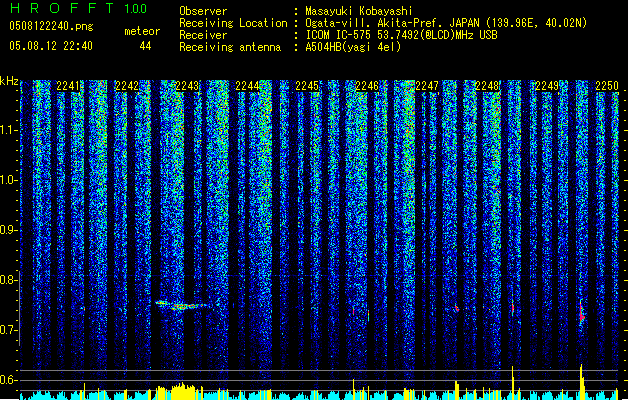Screen dimensions: 629x400
Task: Click the 0.7 kHz frequency axis label
Action: click(x=9, y=330)
